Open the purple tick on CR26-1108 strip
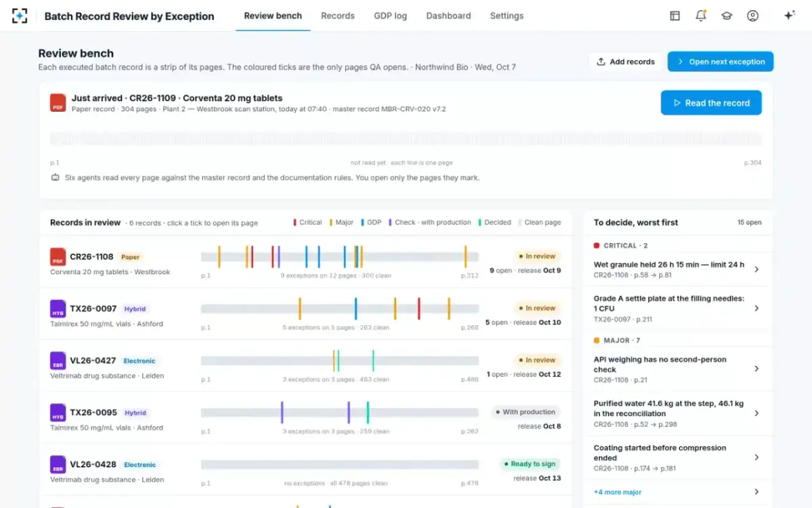 279,257
